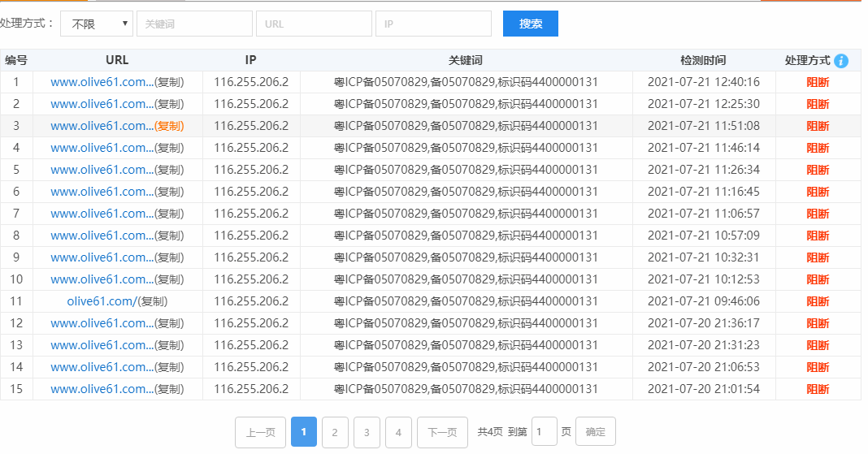Select the current page 1 button
Viewport: 868px width, 454px height.
(x=303, y=433)
